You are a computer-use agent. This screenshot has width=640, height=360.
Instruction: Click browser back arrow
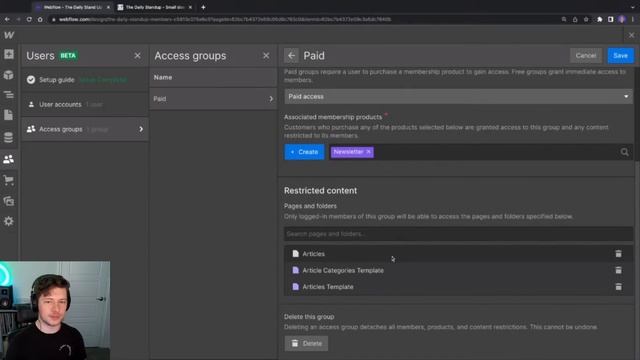[x=7, y=19]
